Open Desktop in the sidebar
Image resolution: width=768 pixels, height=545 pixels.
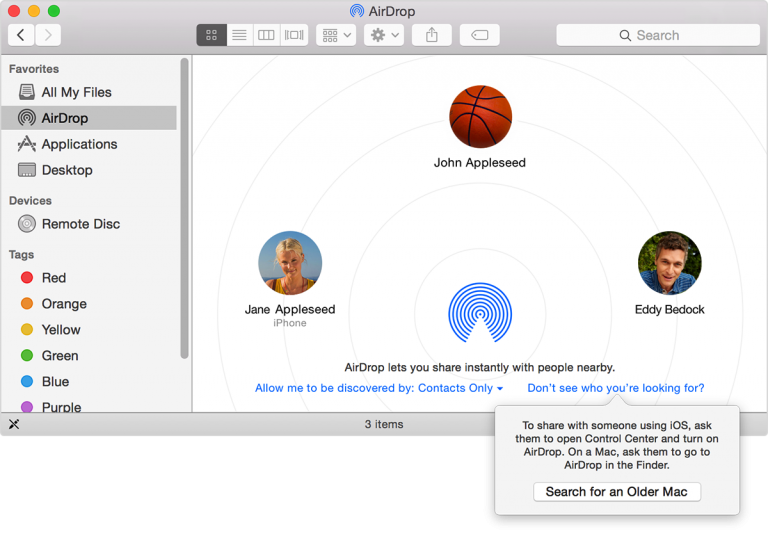click(x=89, y=170)
